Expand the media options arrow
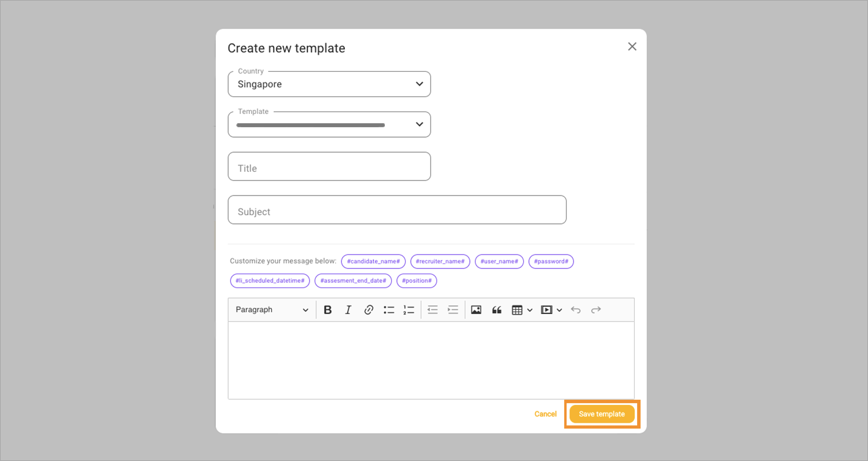Screen dimensions: 868x461 click(x=559, y=311)
